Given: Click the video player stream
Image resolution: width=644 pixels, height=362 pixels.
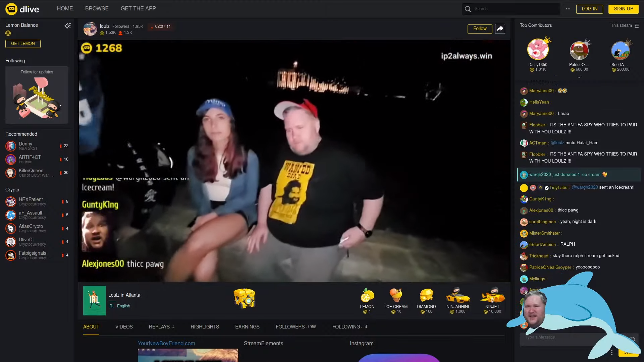Looking at the screenshot, I should coord(294,161).
